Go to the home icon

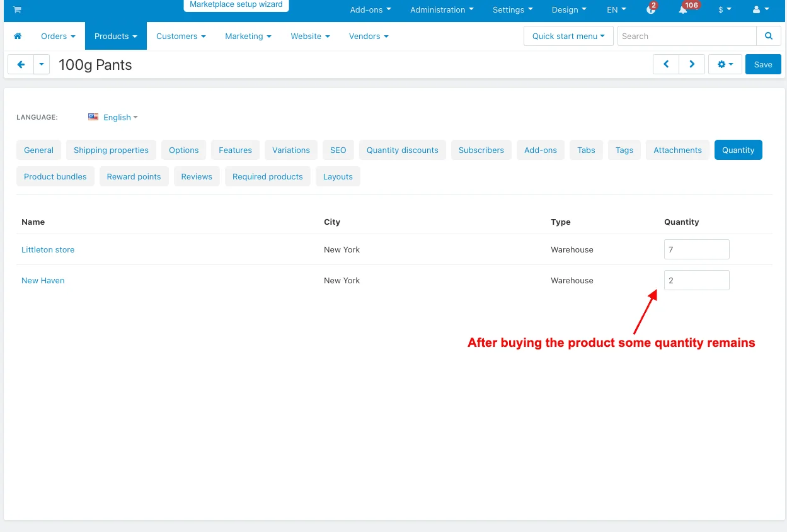pyautogui.click(x=18, y=37)
